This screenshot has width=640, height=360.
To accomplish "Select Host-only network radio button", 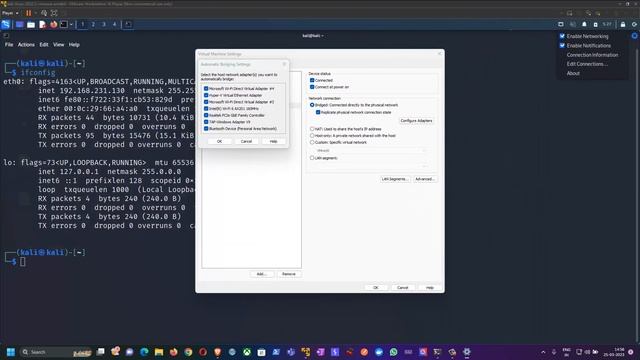I will 312,136.
